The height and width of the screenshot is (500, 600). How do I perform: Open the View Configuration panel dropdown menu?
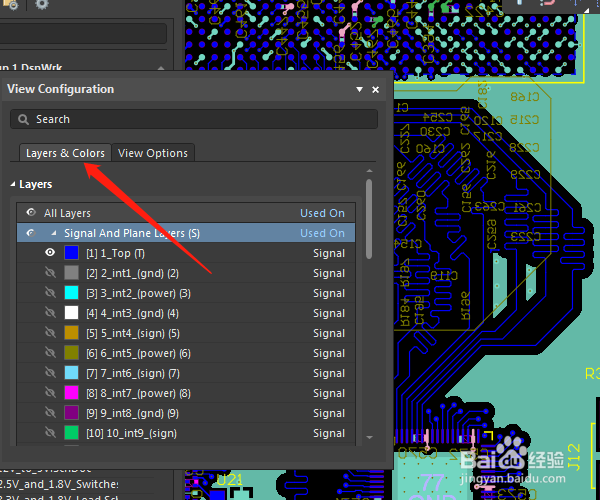click(x=359, y=89)
